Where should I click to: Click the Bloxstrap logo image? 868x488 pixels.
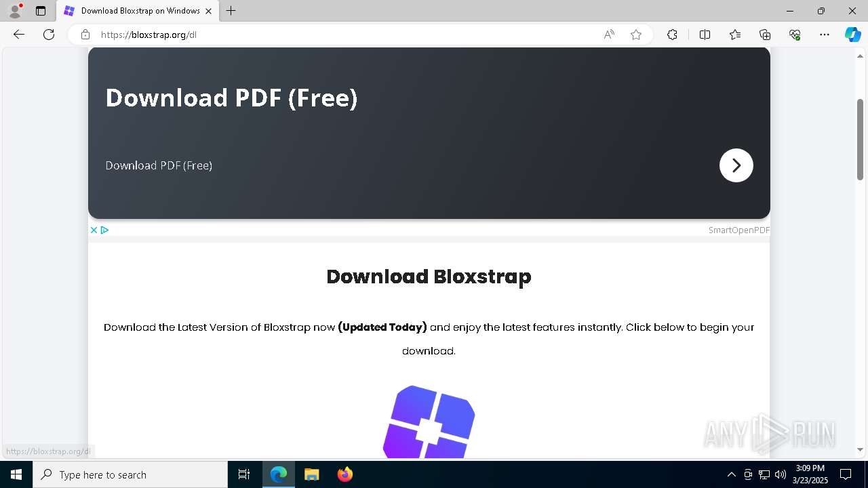pyautogui.click(x=429, y=422)
